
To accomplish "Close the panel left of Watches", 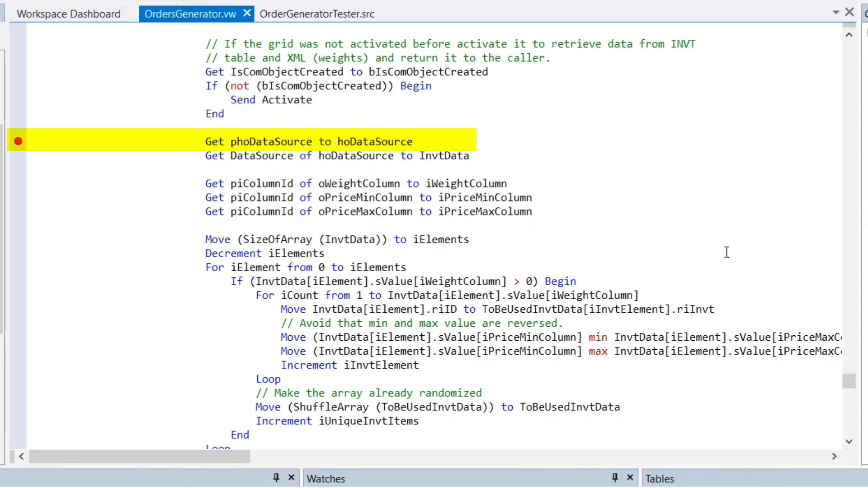I will pos(291,478).
